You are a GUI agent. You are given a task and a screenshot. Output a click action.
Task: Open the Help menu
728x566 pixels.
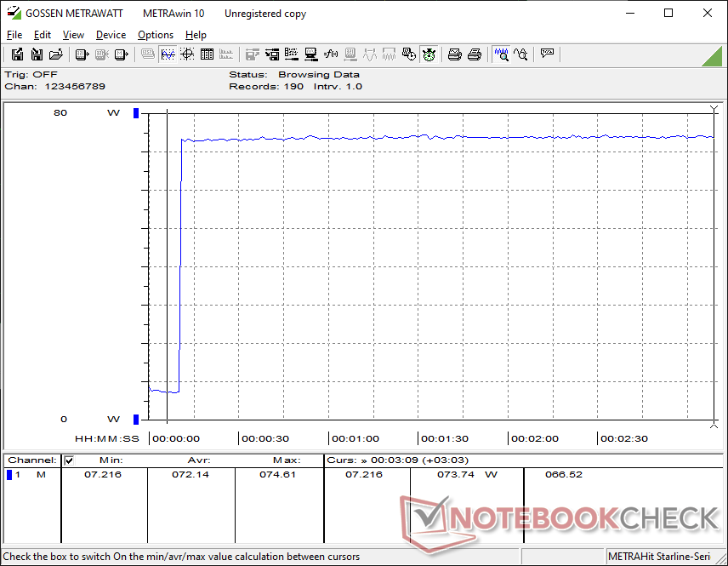[196, 35]
